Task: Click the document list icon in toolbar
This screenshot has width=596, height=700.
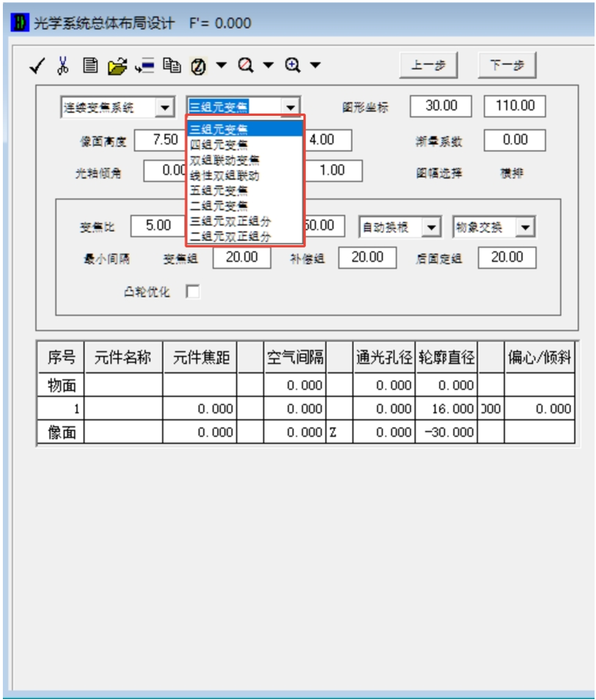Action: tap(90, 66)
